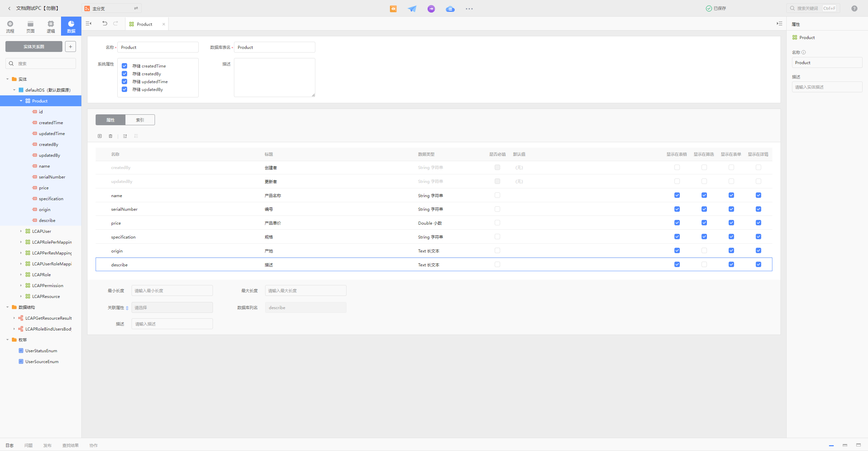Toggle 显示在筛选 for origin row
The image size is (868, 451).
point(704,250)
